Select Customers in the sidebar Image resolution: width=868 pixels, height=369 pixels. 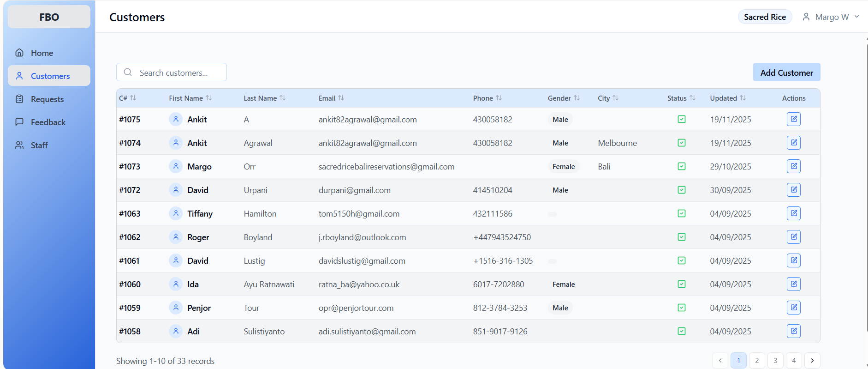click(x=49, y=76)
